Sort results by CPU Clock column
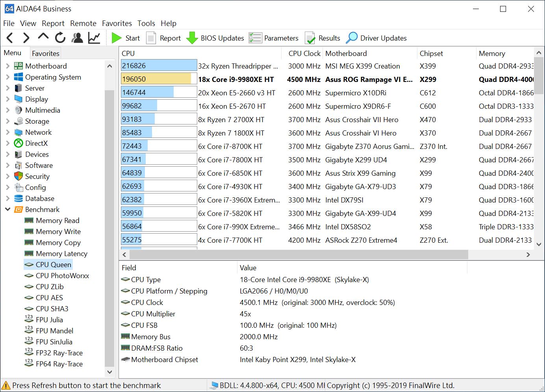Viewport: 545px width, 392px height. pyautogui.click(x=302, y=53)
